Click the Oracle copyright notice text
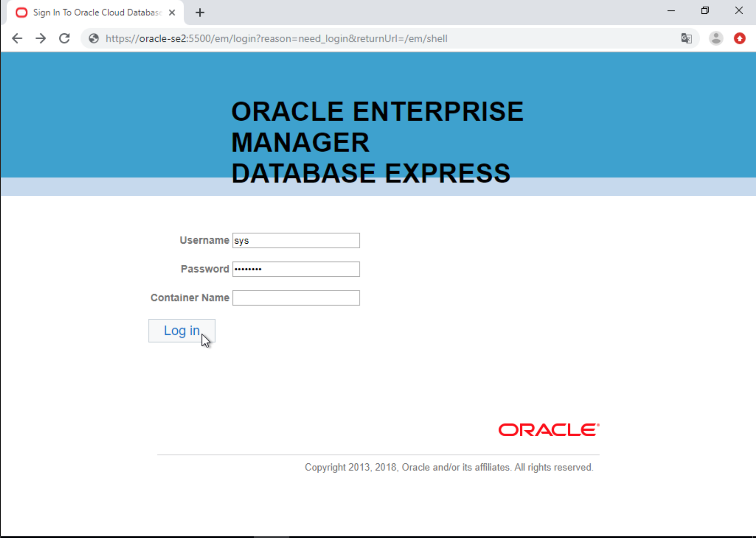Viewport: 756px width, 538px height. click(449, 468)
